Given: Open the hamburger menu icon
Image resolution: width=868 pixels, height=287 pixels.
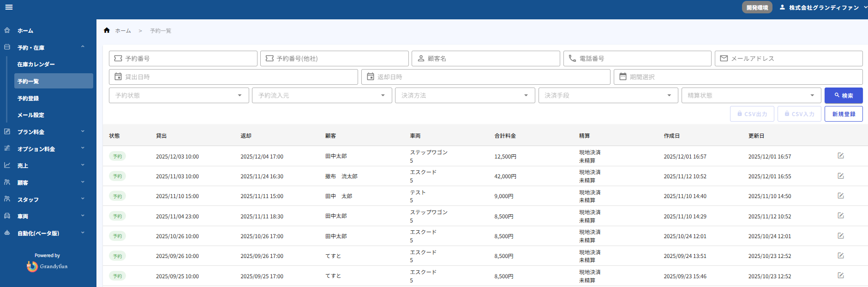Looking at the screenshot, I should 9,7.
